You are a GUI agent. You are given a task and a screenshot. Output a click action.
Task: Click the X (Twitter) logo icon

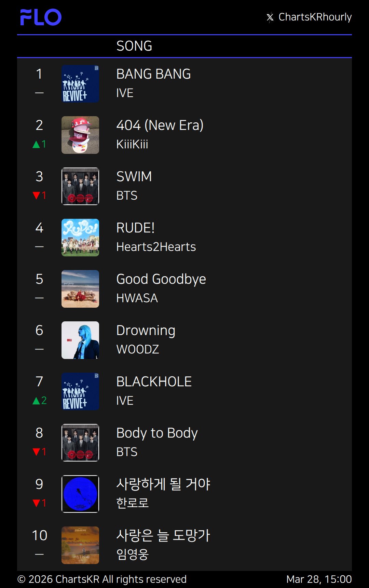(x=270, y=17)
